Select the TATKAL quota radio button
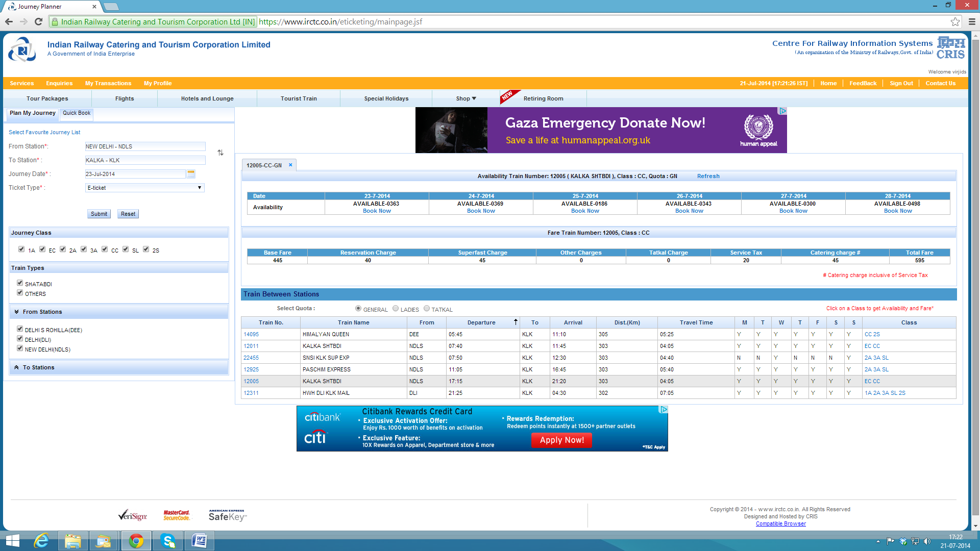 point(427,308)
